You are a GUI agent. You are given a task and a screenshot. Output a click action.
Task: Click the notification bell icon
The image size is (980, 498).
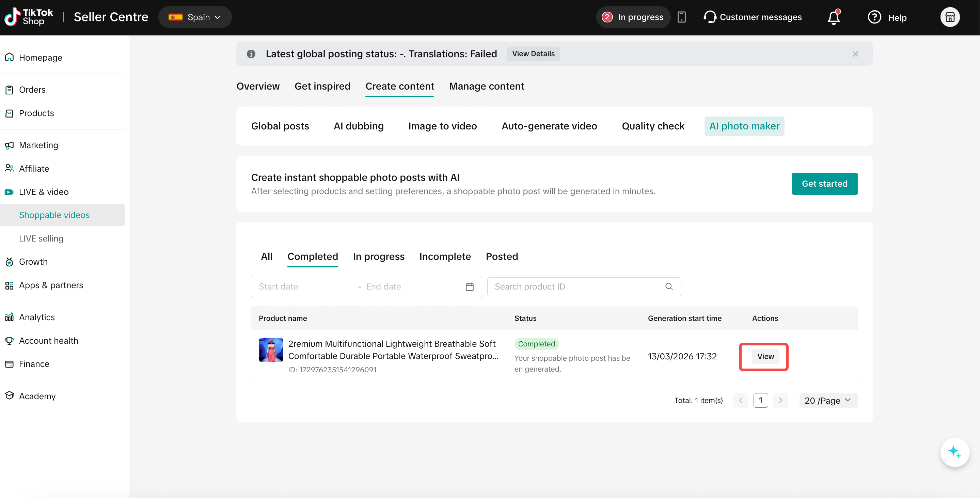point(833,17)
